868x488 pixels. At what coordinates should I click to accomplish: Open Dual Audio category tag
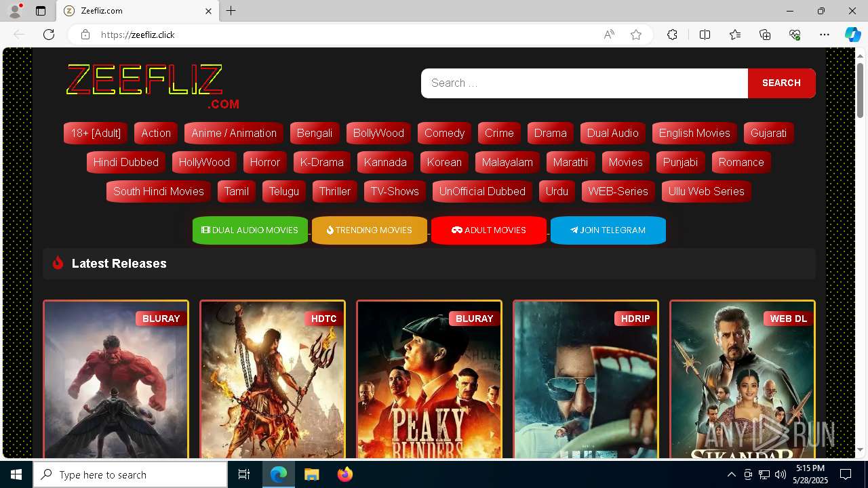tap(613, 133)
